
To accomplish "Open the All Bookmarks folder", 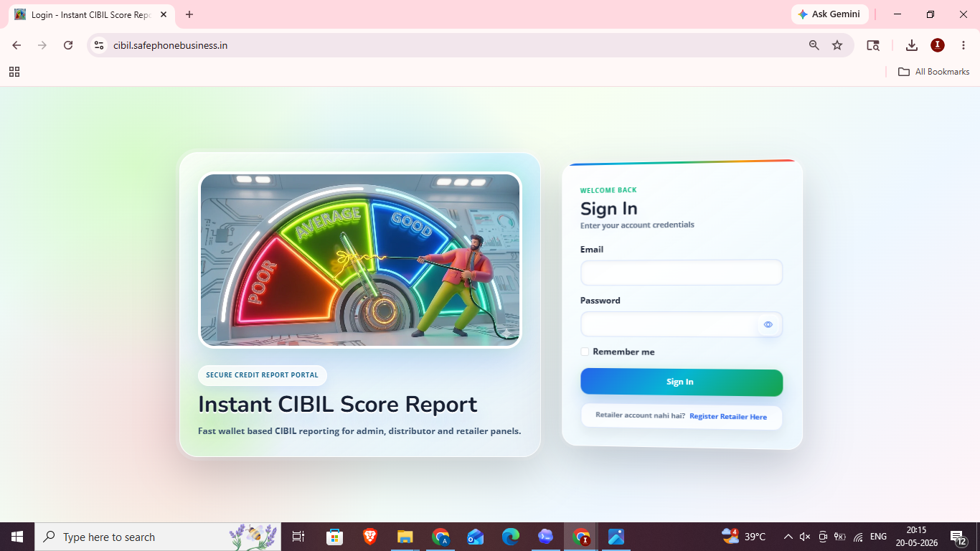I will coord(934,72).
